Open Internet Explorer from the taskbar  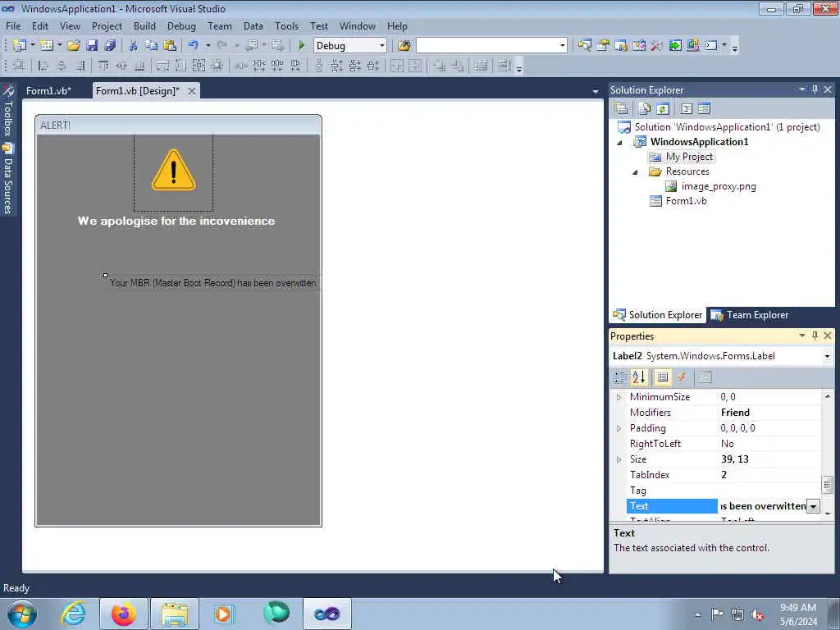pos(73,614)
